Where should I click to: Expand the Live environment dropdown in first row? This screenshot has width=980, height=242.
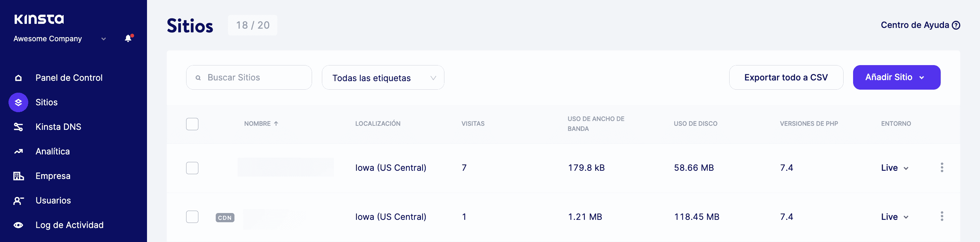click(894, 168)
